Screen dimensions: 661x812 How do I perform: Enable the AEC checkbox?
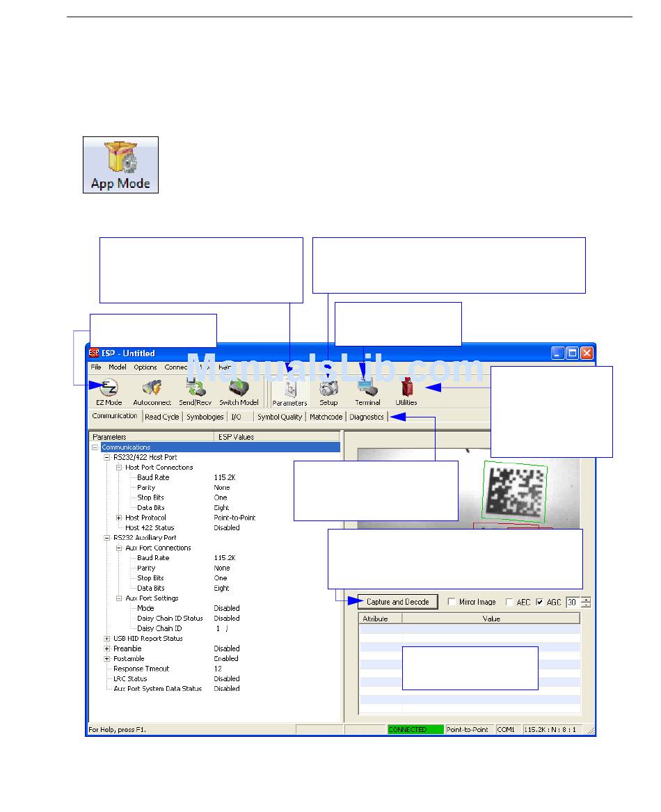coord(509,602)
